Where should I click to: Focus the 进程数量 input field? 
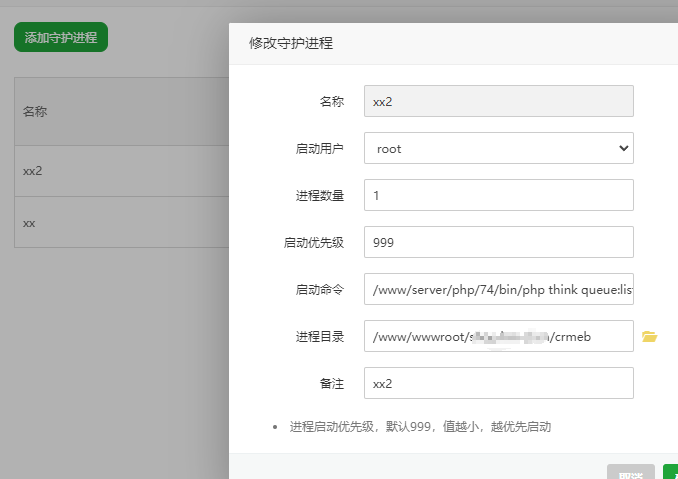tap(498, 195)
